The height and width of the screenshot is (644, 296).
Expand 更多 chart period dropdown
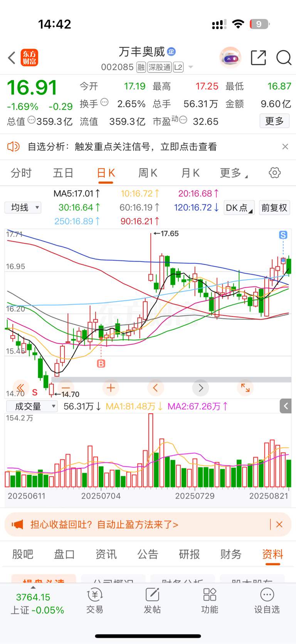[x=234, y=173]
